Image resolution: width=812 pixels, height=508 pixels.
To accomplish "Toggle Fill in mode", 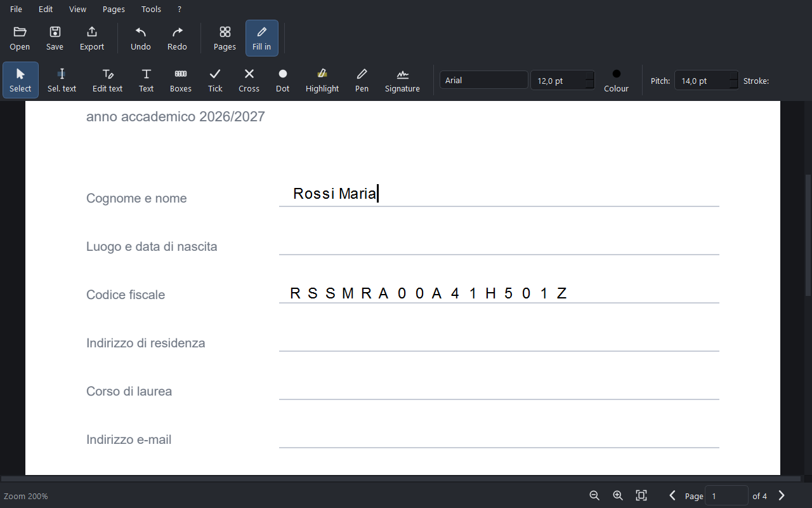I will pyautogui.click(x=261, y=38).
